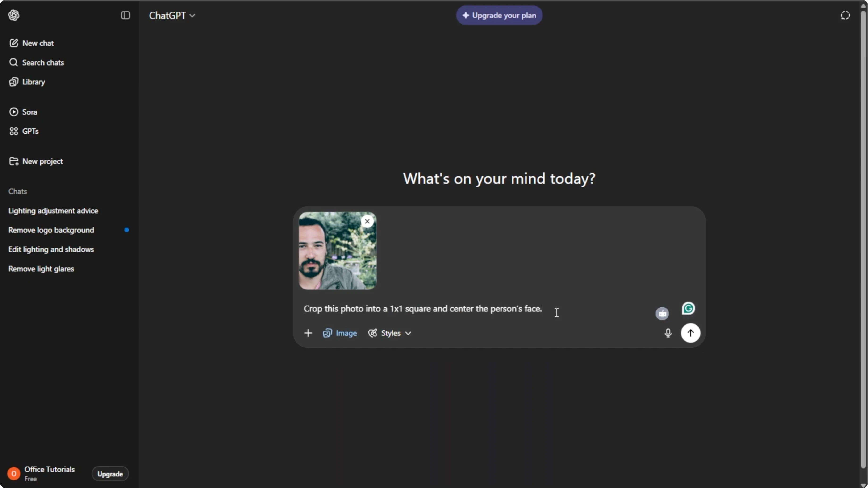Click the microphone dictation icon
The image size is (868, 488).
tap(668, 333)
